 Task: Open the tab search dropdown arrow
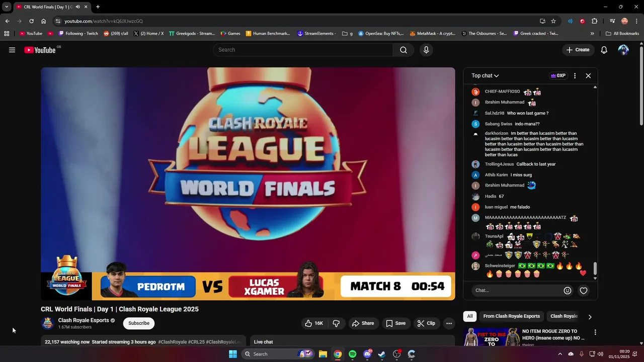[x=7, y=7]
